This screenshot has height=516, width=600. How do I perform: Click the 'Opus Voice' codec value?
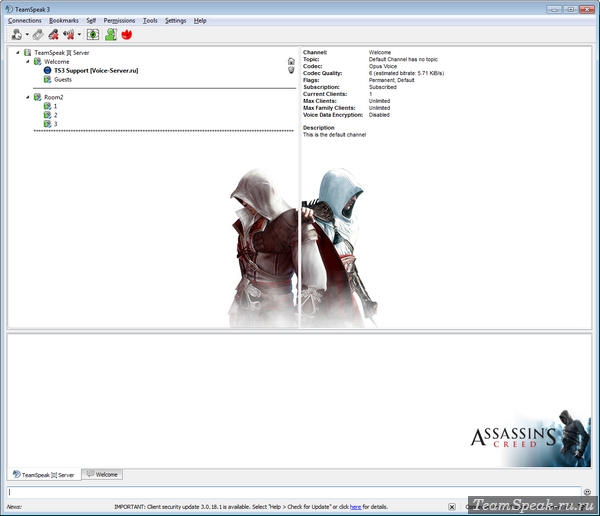383,66
